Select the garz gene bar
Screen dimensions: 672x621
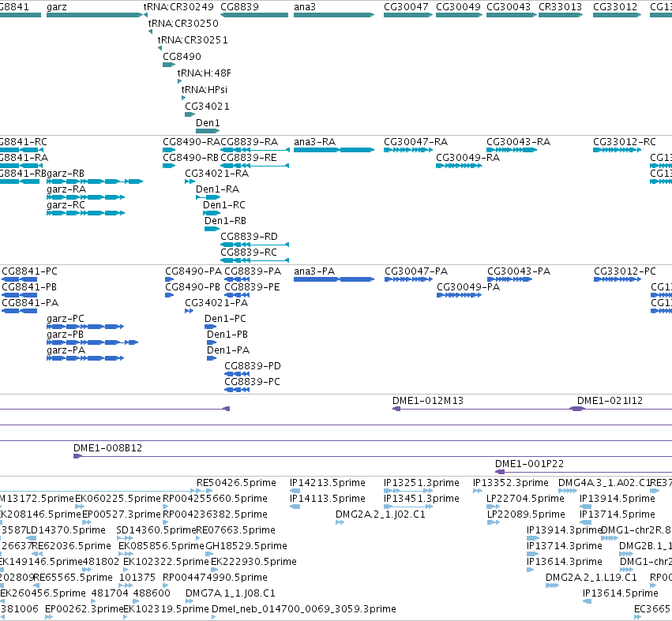pos(94,15)
